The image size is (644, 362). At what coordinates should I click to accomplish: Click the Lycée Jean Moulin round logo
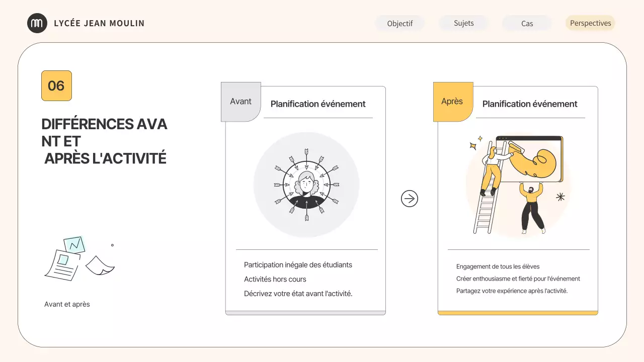37,23
